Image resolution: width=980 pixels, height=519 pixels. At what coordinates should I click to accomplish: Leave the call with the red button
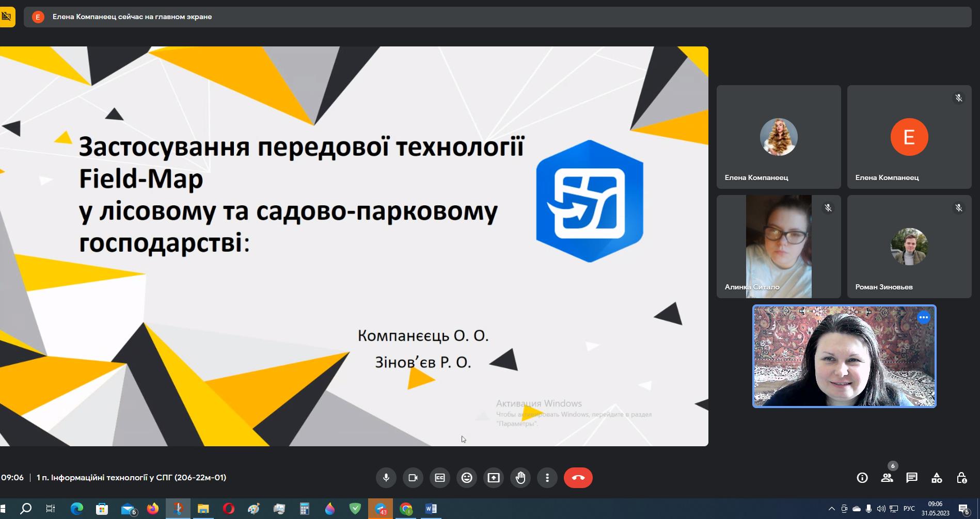(x=578, y=478)
